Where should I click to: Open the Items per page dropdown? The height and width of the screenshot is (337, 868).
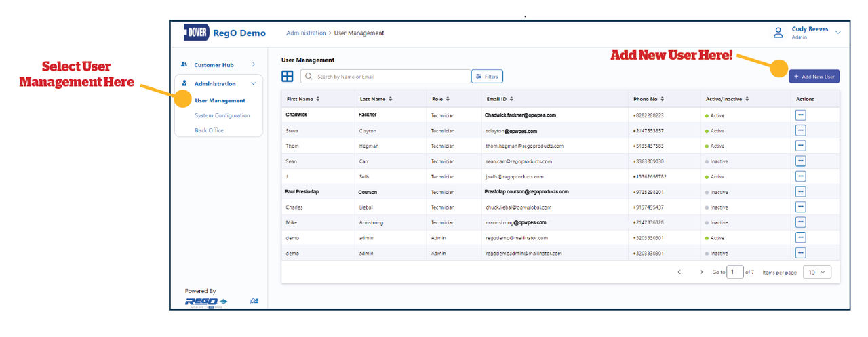[817, 272]
